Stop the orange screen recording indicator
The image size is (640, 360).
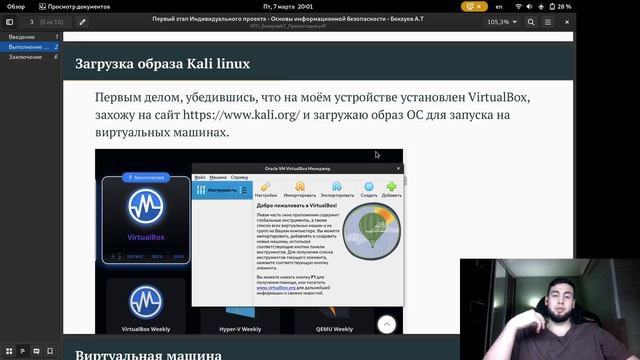[x=474, y=7]
